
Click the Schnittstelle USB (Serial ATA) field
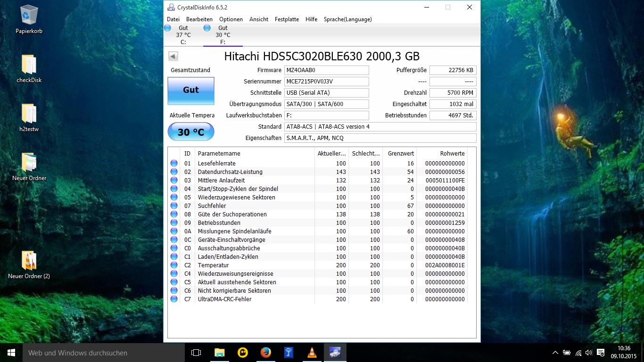coord(327,93)
